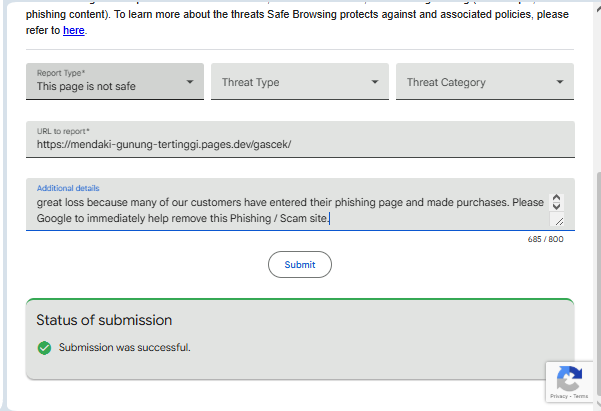Open the reCAPTCHA Terms link
Viewport: 601px width, 411px height.
[581, 397]
